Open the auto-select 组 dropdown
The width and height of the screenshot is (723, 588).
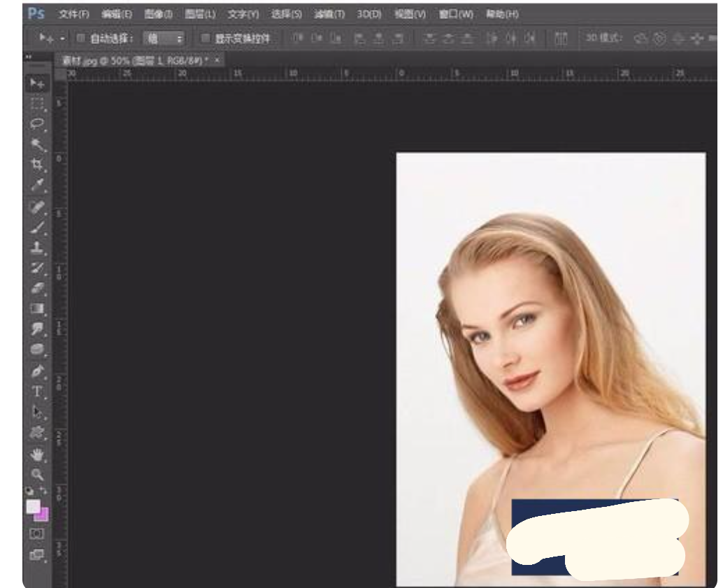164,38
